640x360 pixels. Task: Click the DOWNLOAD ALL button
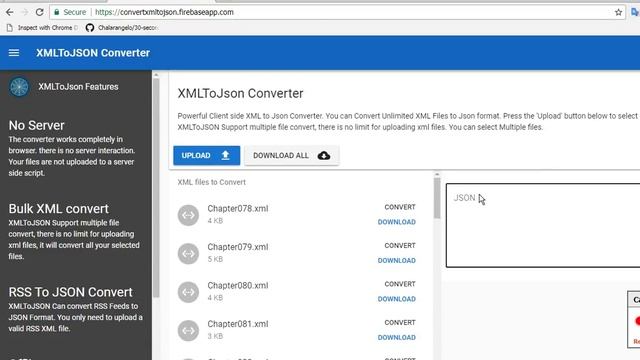click(x=291, y=156)
